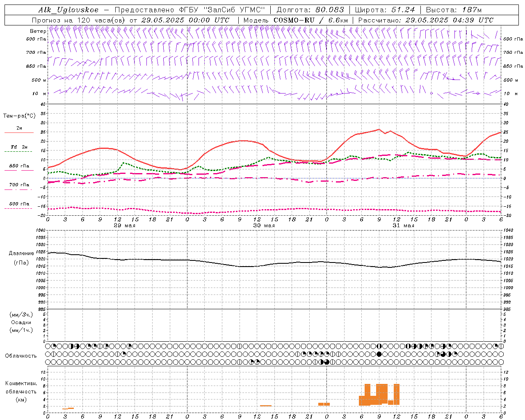Select forecast start time 29.05.2025 00:00 UTC
Screen dimensions: 525x420
pyautogui.click(x=185, y=20)
